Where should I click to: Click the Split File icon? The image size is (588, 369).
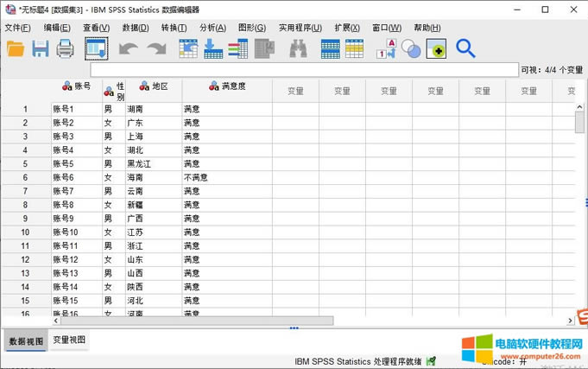tap(354, 49)
